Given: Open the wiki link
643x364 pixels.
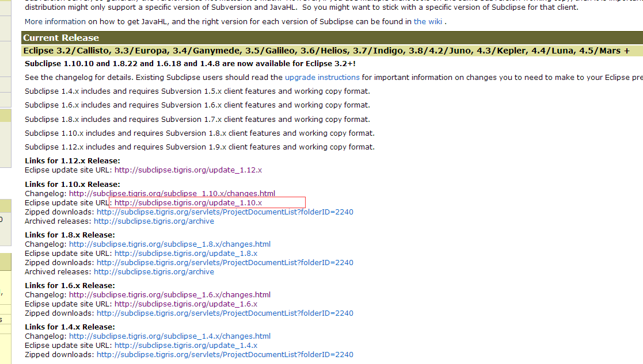Looking at the screenshot, I should click(x=428, y=22).
